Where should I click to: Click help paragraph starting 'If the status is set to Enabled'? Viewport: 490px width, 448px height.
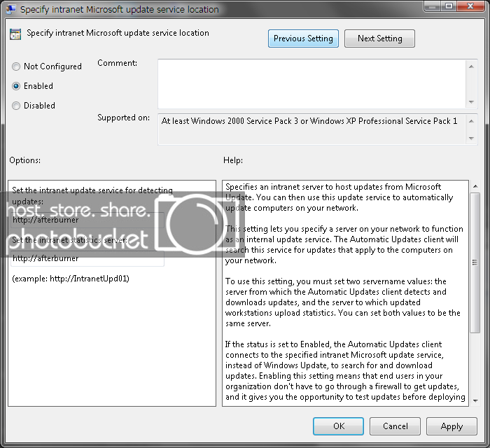click(x=345, y=370)
